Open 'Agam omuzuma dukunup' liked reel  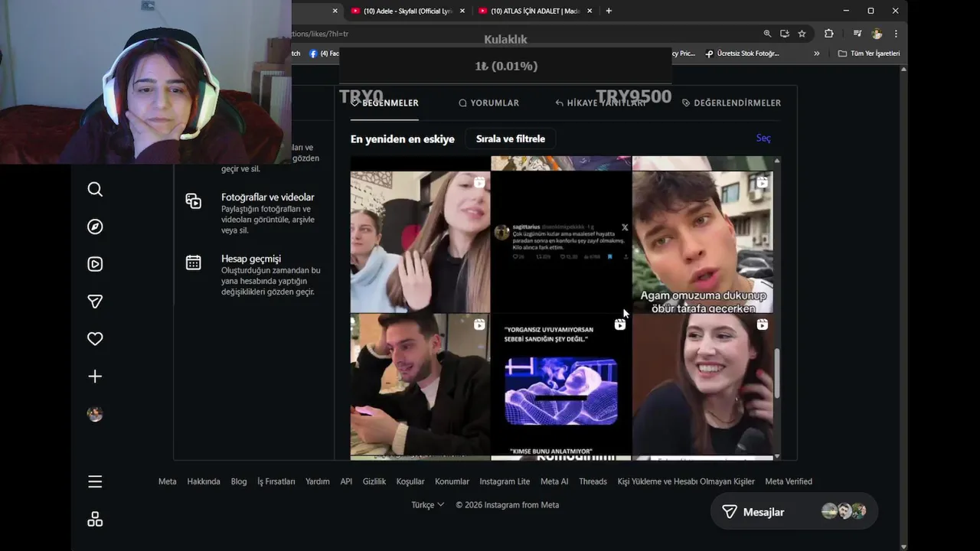tap(703, 242)
